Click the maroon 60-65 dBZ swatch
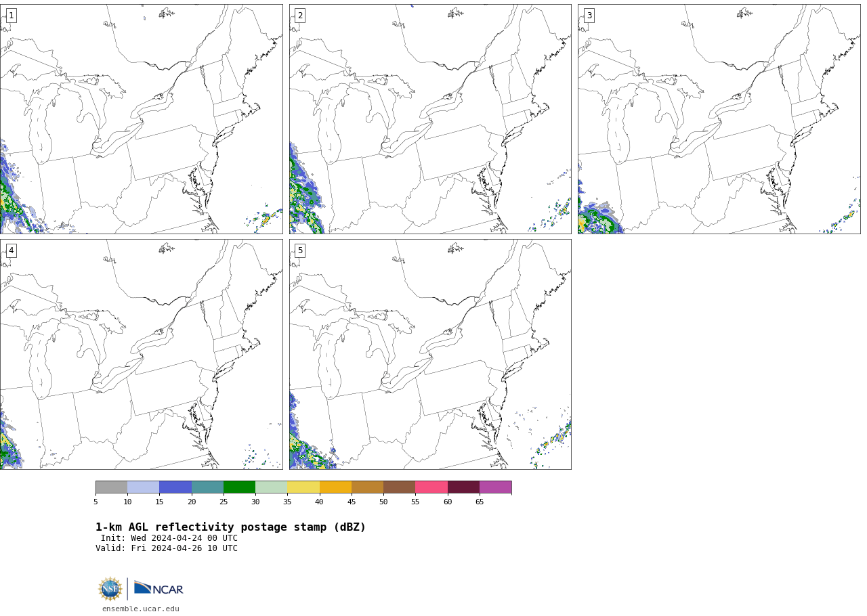Viewport: 867px width, 616px height. pyautogui.click(x=463, y=487)
